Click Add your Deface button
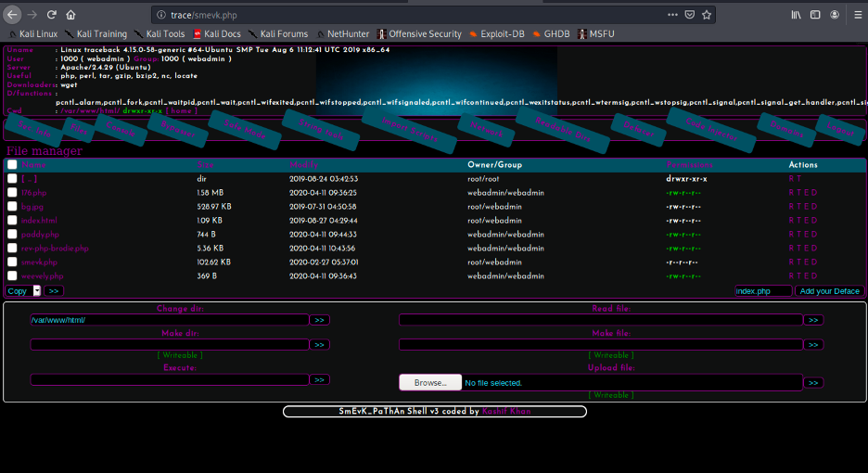868x473 pixels. click(x=829, y=291)
